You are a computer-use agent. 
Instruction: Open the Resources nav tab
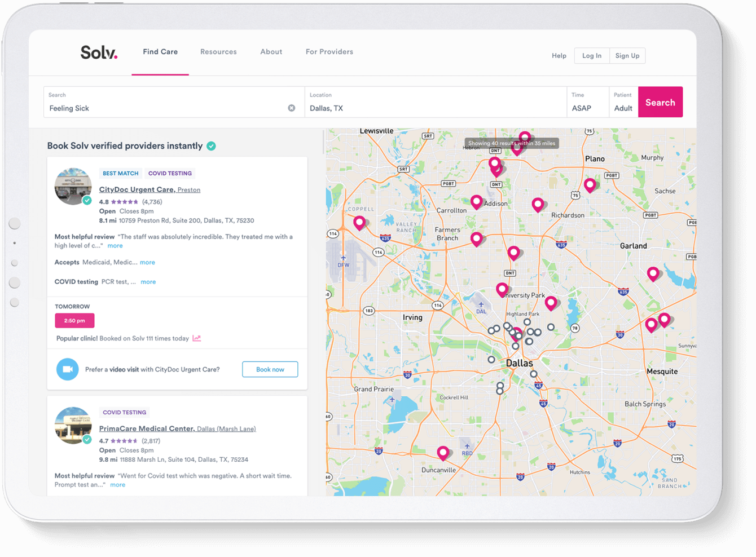(x=218, y=52)
